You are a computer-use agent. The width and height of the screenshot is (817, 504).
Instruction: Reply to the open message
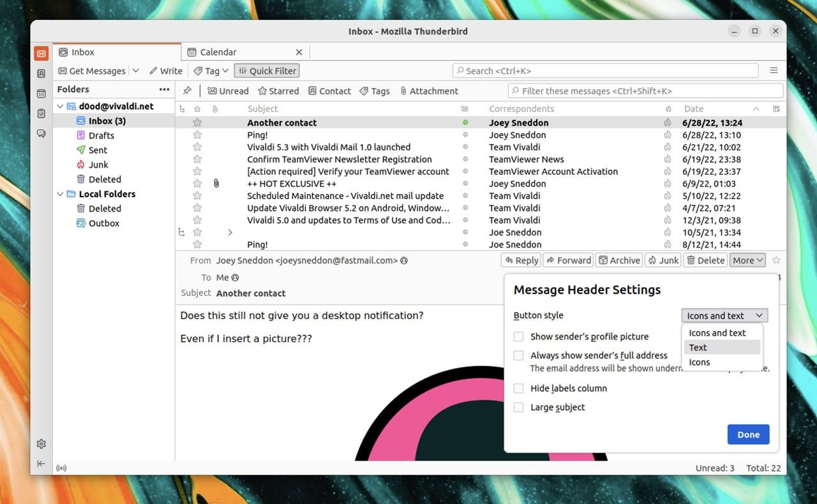[x=521, y=260]
